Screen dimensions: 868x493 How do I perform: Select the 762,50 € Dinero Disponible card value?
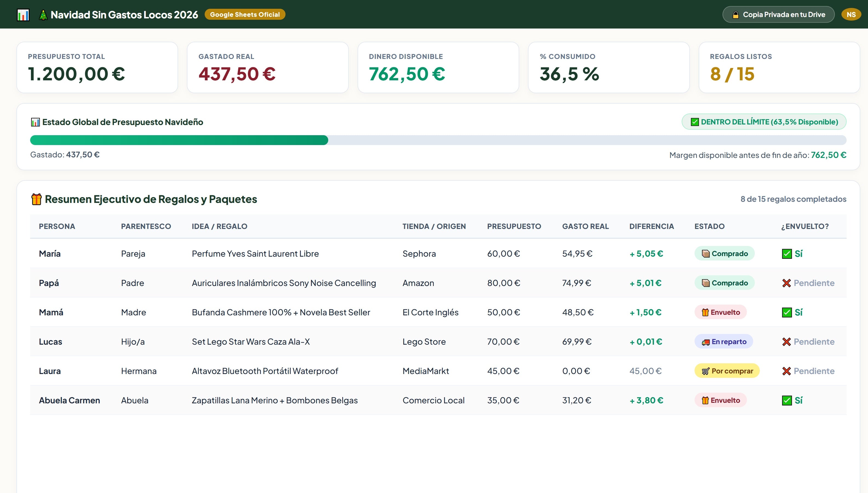coord(407,74)
